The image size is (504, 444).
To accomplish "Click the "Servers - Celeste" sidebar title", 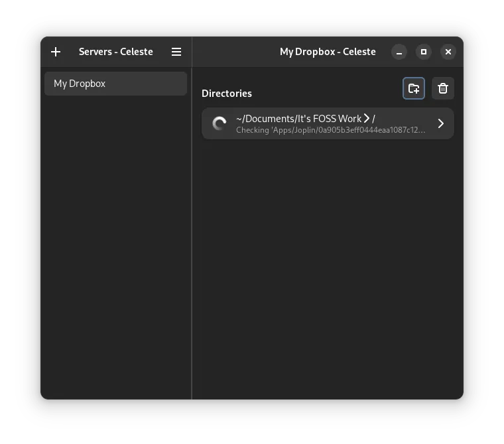I will click(116, 52).
